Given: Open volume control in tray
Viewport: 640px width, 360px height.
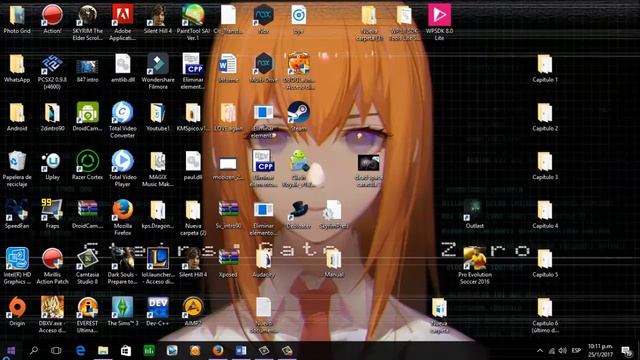Looking at the screenshot, I should click(563, 351).
